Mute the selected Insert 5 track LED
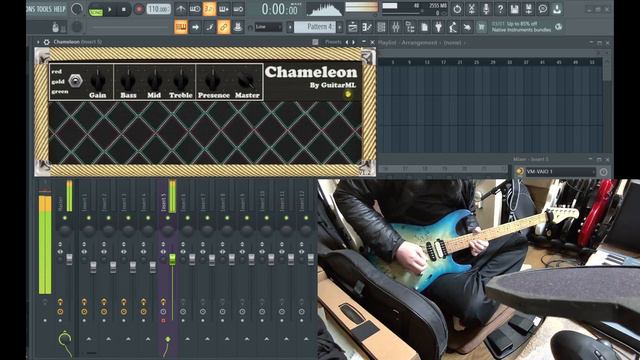 coord(168,218)
